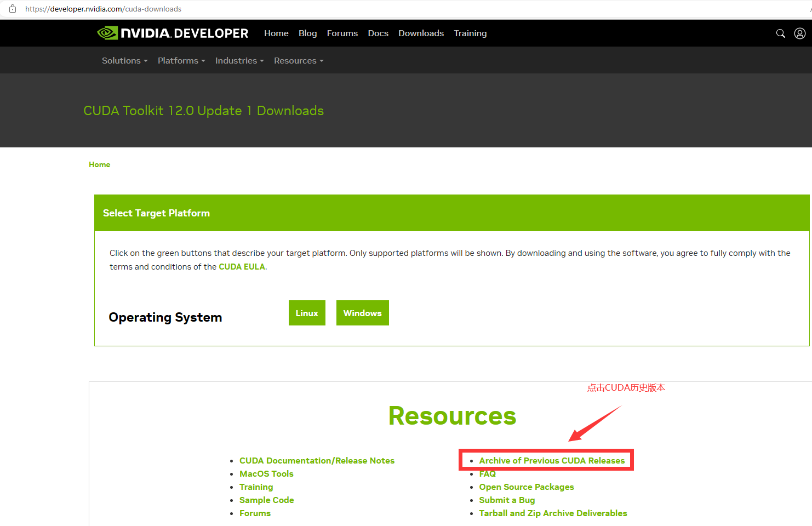Open the MacOS Tools link
Screen dimensions: 812x526
[x=266, y=474]
